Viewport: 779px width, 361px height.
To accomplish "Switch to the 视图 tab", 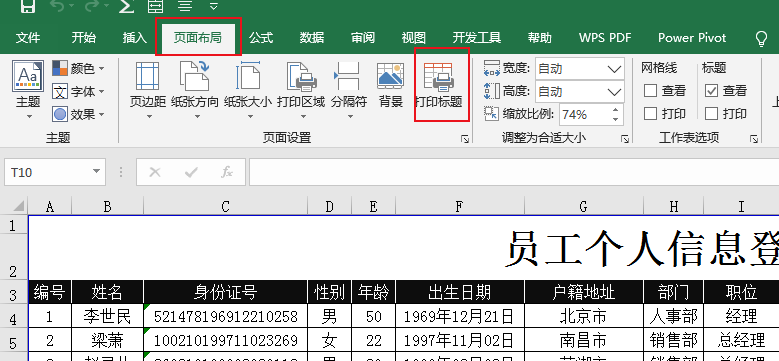I will [413, 38].
